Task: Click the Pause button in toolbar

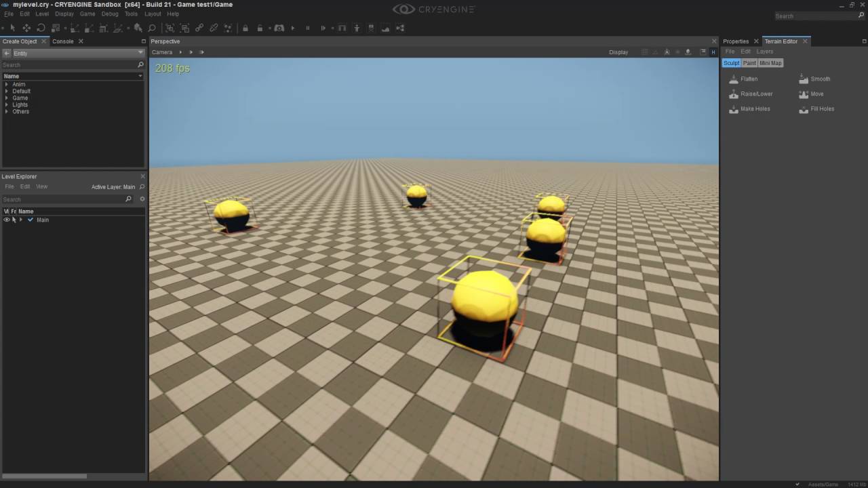Action: coord(308,28)
